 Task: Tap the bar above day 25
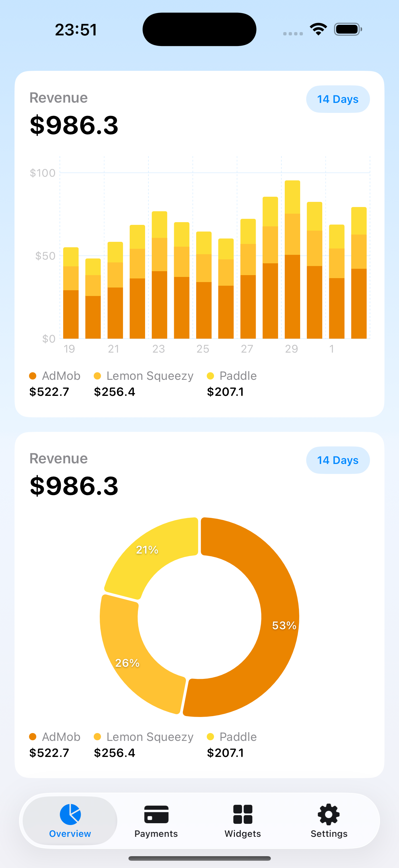[204, 285]
